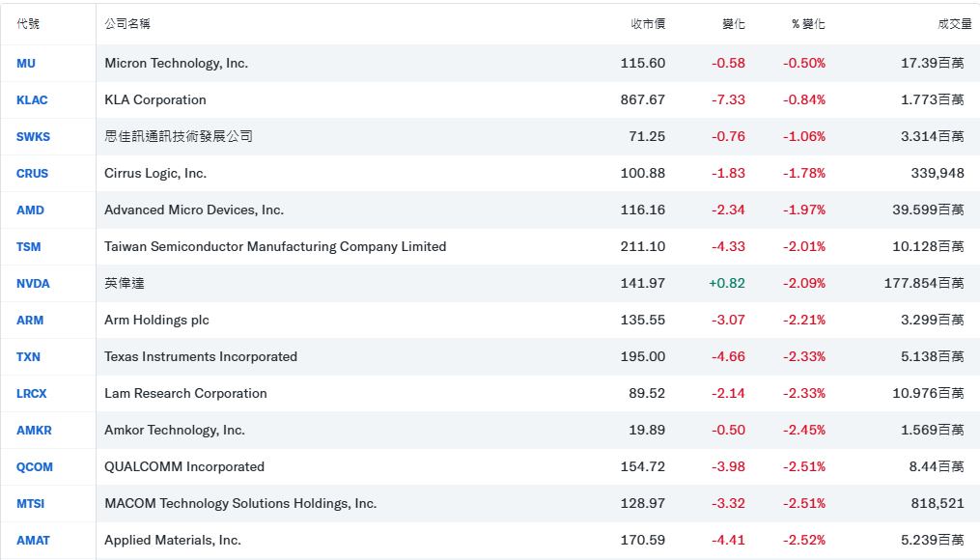Click the NVDA ticker symbol
The height and width of the screenshot is (560, 980).
coord(33,284)
